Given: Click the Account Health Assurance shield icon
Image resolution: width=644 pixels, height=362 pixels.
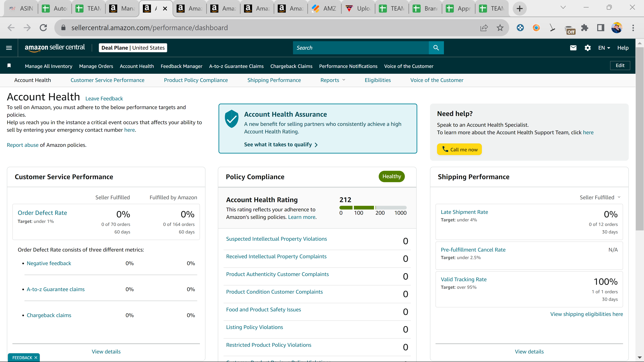Looking at the screenshot, I should pyautogui.click(x=231, y=119).
